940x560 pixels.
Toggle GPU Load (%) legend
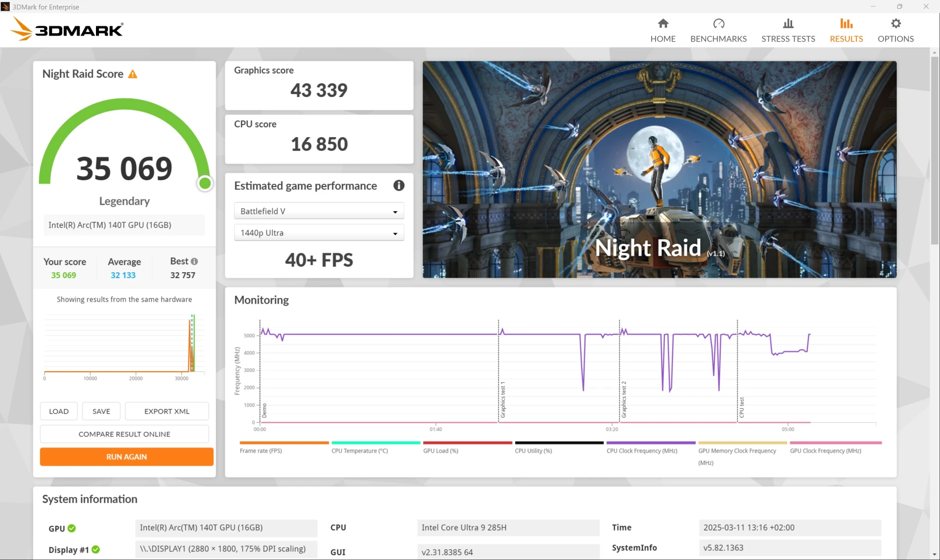tap(467, 447)
